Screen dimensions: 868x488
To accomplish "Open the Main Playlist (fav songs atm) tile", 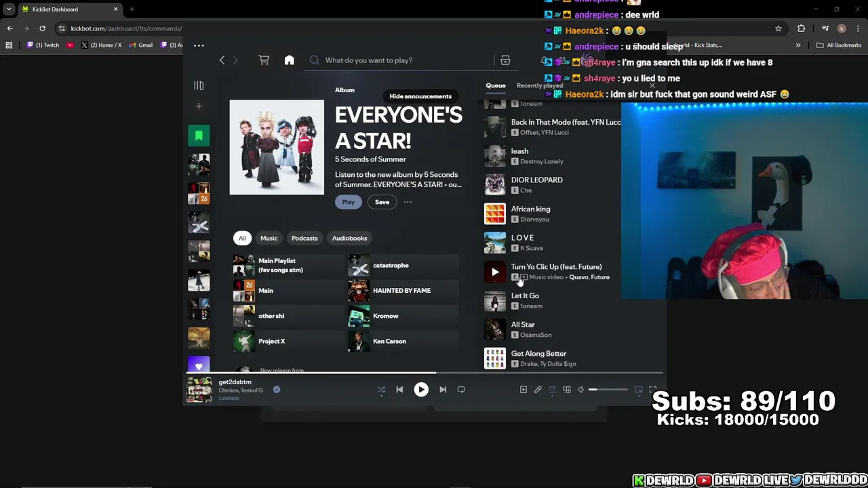I will pos(288,266).
